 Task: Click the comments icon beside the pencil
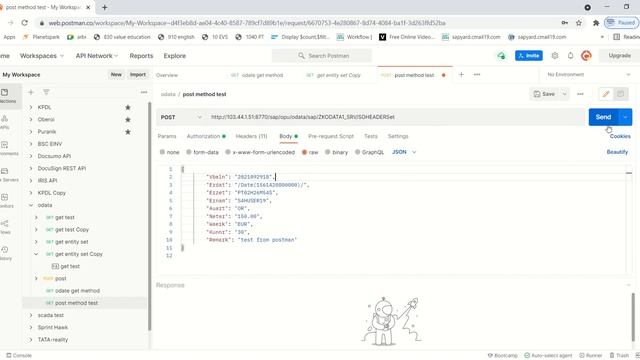[620, 94]
